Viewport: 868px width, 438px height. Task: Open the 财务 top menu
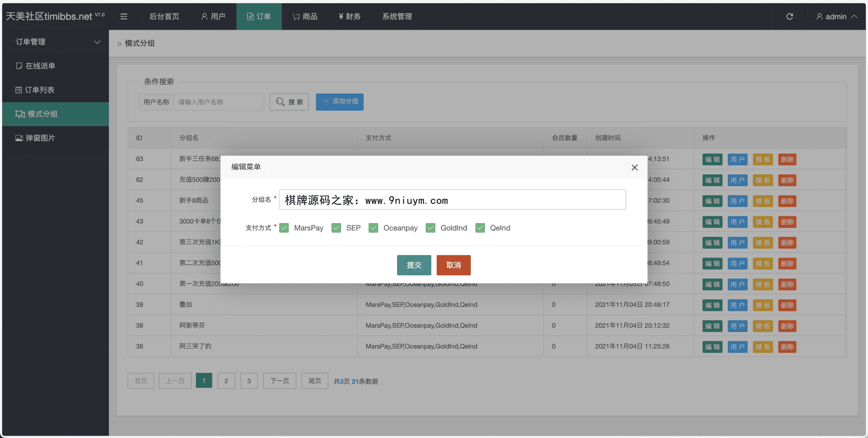tap(349, 17)
